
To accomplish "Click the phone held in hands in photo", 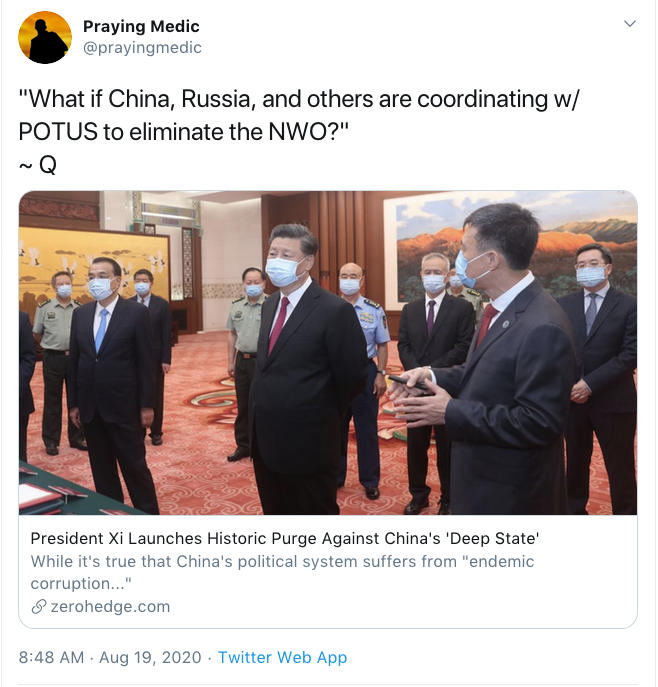I will click(x=409, y=383).
